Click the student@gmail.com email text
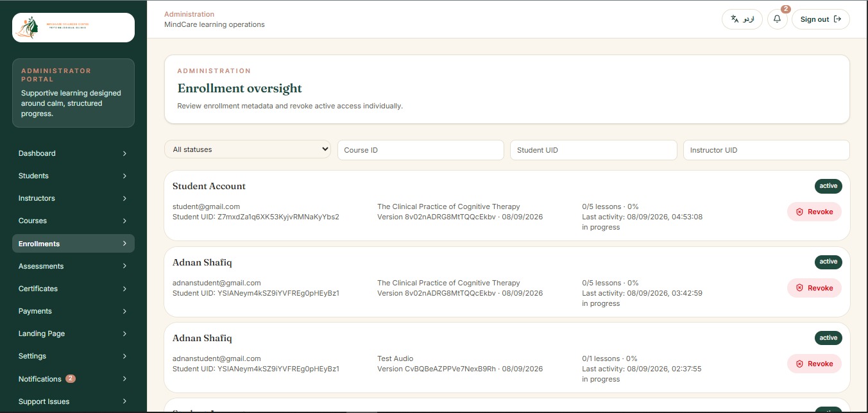Viewport: 868px width, 413px height. point(206,206)
